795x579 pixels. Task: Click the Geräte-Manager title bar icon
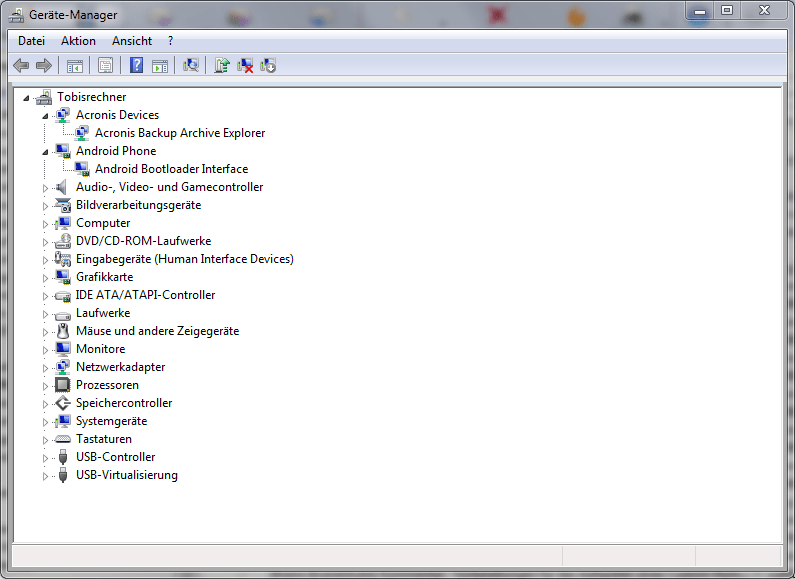click(16, 15)
